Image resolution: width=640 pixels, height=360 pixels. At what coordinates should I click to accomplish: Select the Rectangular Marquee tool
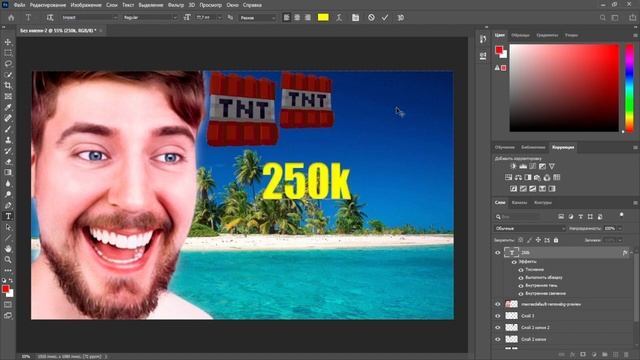tap(8, 53)
